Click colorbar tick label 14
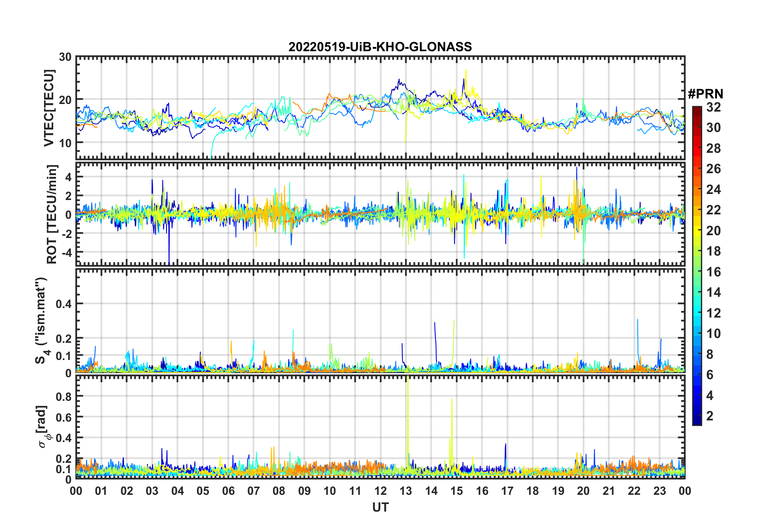This screenshot has width=761, height=532. pyautogui.click(x=713, y=292)
